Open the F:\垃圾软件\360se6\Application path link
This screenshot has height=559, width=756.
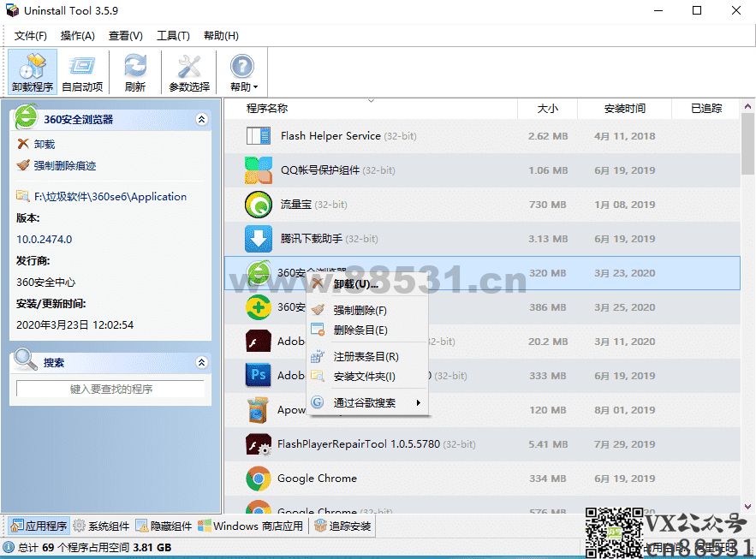point(110,196)
